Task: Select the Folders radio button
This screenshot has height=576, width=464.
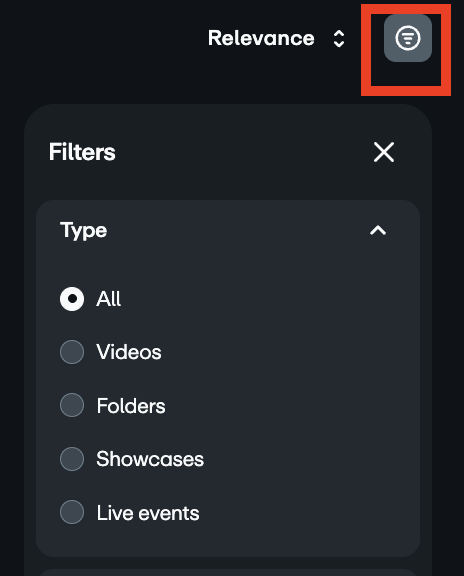Action: (72, 405)
